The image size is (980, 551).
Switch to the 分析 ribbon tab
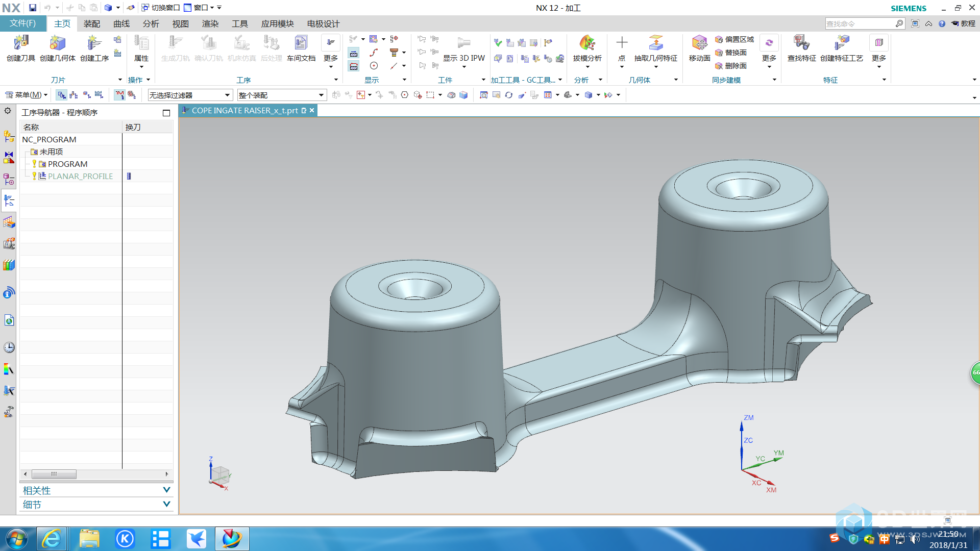point(151,24)
